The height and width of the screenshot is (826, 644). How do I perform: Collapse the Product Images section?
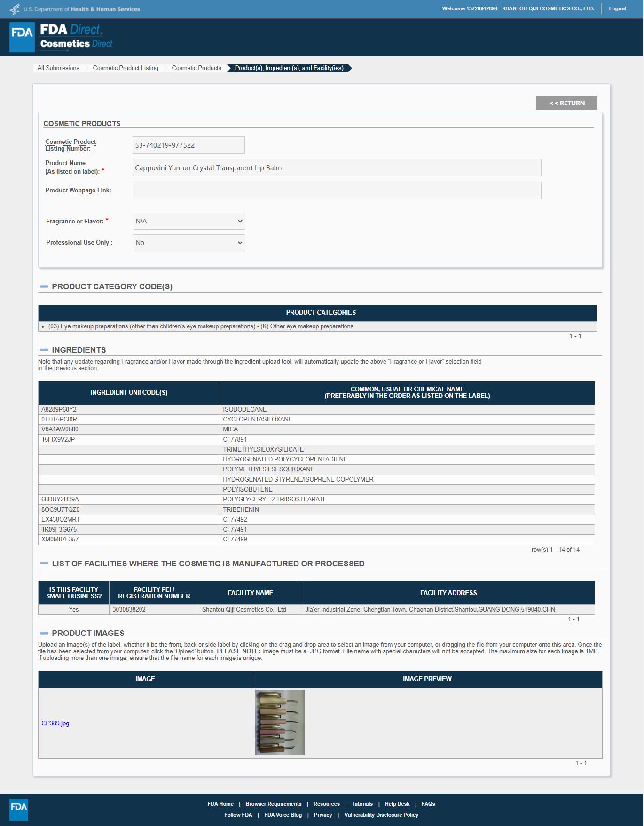(x=44, y=633)
